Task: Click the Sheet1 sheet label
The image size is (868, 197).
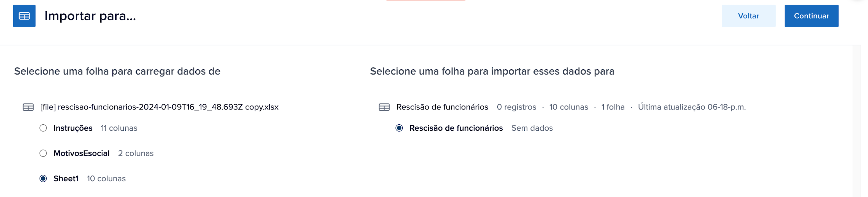Action: click(x=66, y=179)
